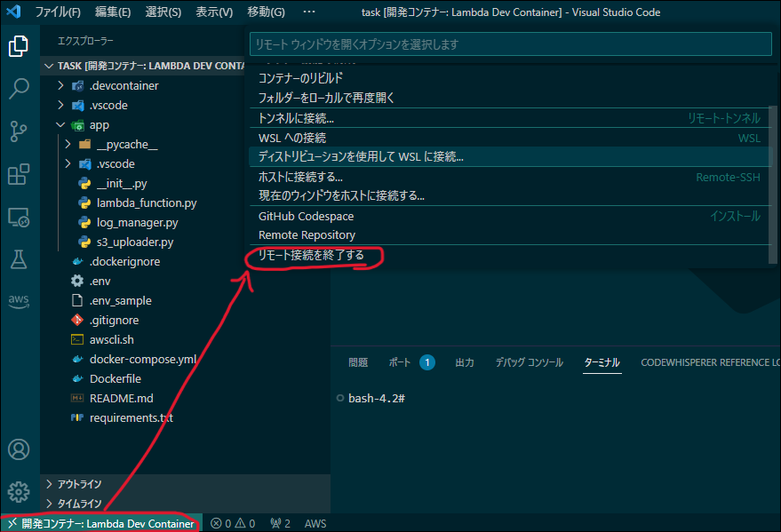Open the Explorer view in activity bar
Screen dimensions: 781x532
(x=19, y=46)
